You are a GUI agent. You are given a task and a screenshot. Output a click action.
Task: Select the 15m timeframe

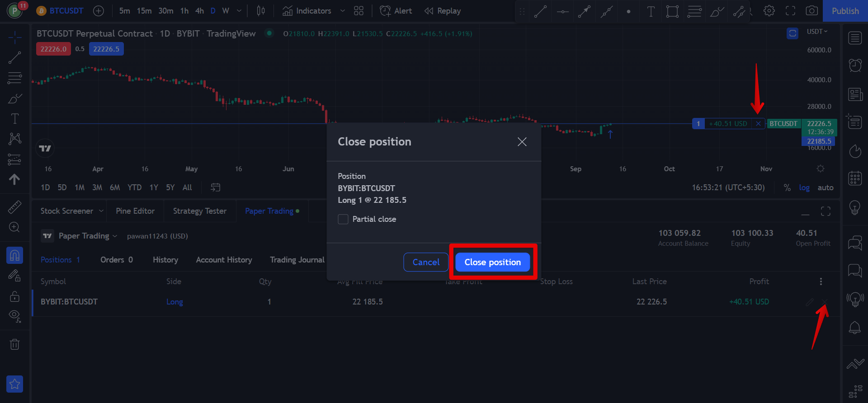(144, 11)
